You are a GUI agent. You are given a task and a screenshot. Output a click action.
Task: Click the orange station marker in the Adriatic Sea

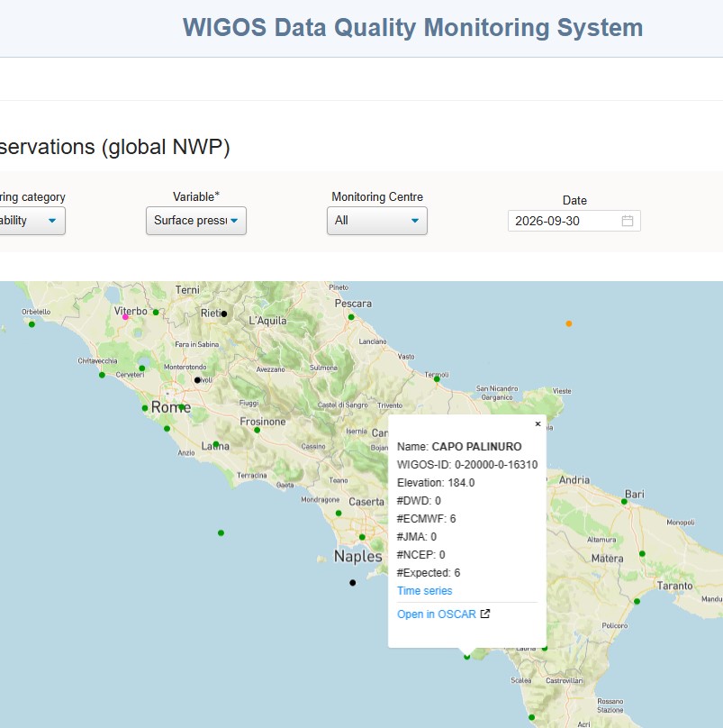tap(569, 323)
